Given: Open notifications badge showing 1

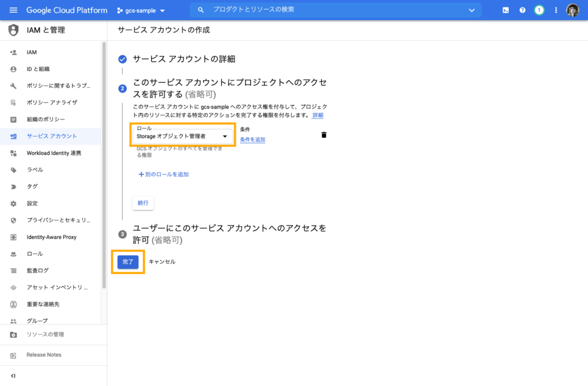Looking at the screenshot, I should 539,10.
